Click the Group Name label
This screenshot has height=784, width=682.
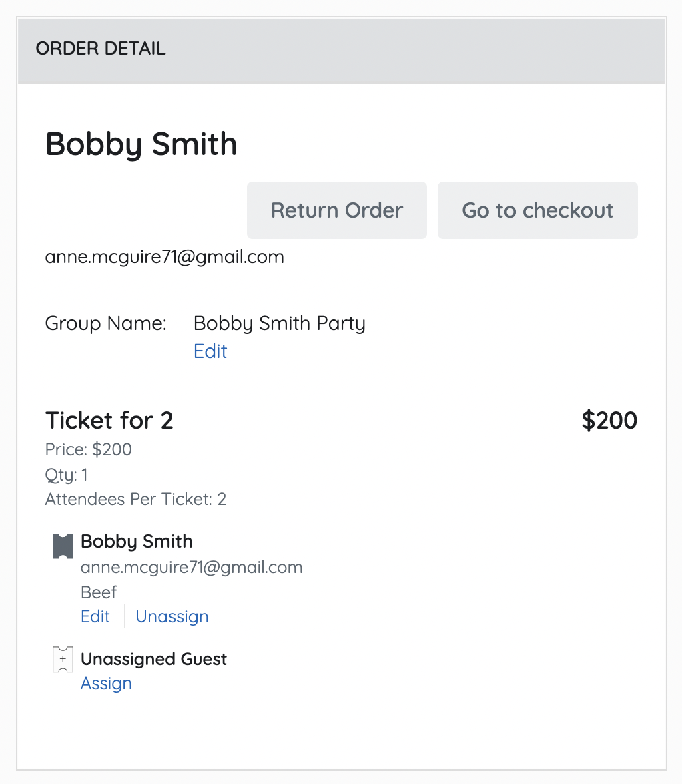(x=105, y=324)
